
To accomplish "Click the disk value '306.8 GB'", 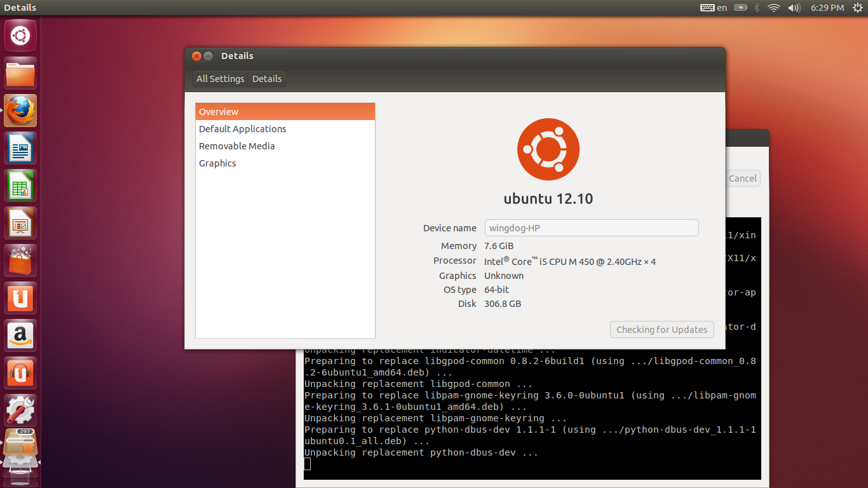I will 503,304.
